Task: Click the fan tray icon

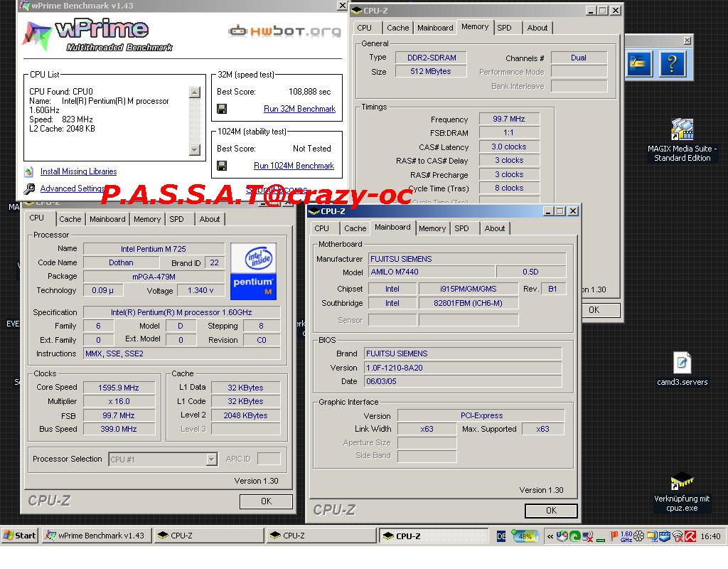Action: click(639, 536)
